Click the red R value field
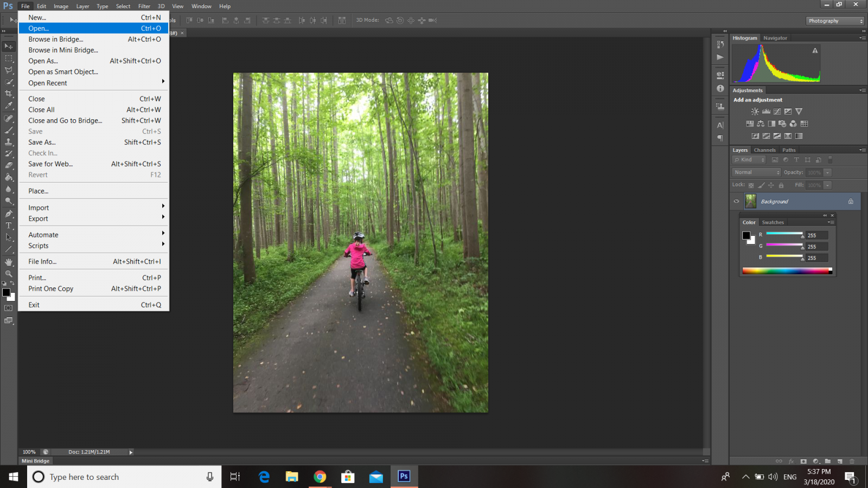This screenshot has height=488, width=868. coord(816,235)
